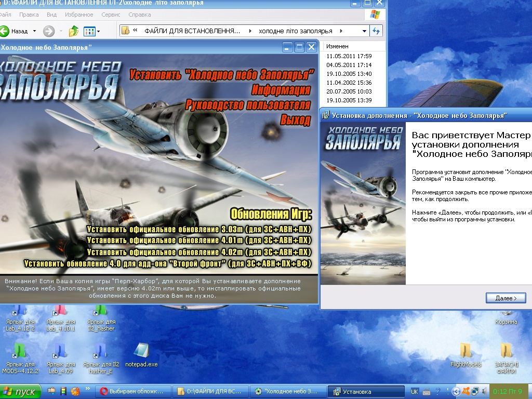Open the Правка menu
This screenshot has height=399, width=532.
point(29,15)
